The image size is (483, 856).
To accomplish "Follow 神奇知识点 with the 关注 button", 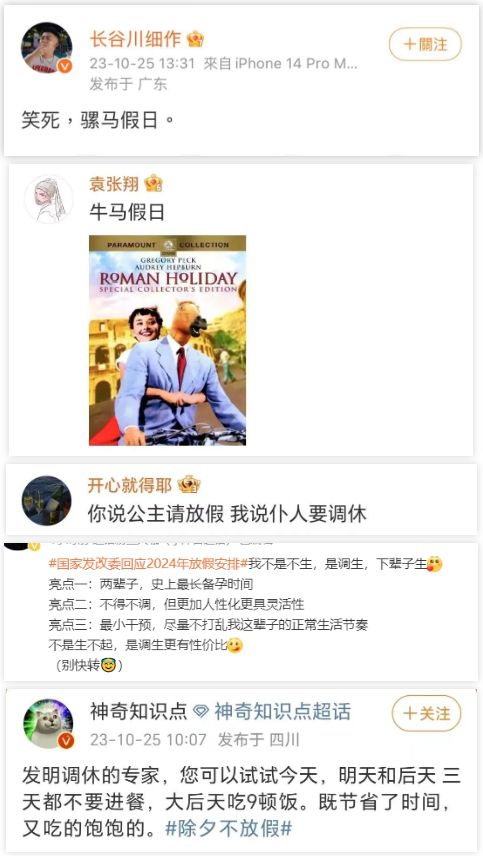I will (x=427, y=713).
